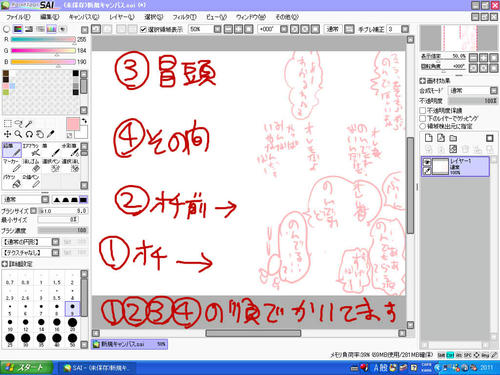Image resolution: width=500 pixels, height=375 pixels.
Task: Create a new layer folder
Action: point(453,138)
